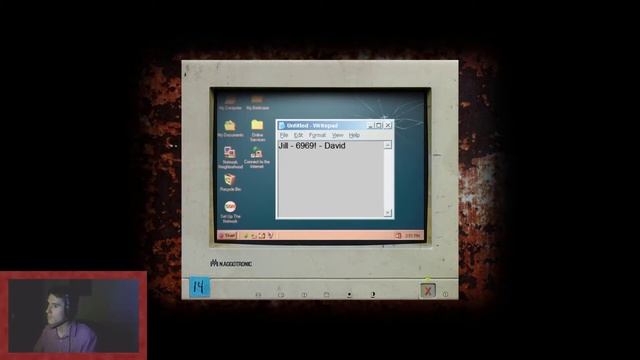Image resolution: width=640 pixels, height=360 pixels.
Task: Click the scroll up arrow in Notepad
Action: tap(388, 145)
